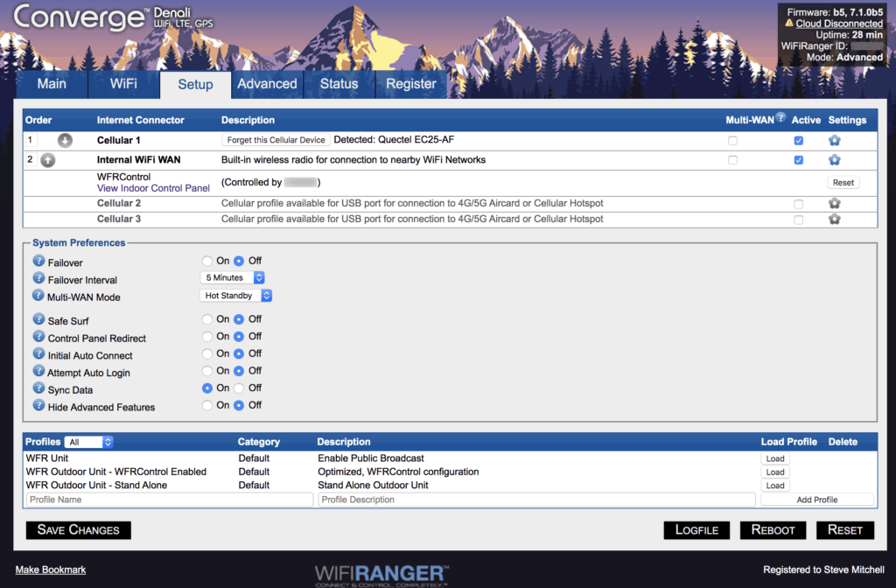This screenshot has height=588, width=896.
Task: Focus the Profile Description field
Action: pyautogui.click(x=536, y=500)
